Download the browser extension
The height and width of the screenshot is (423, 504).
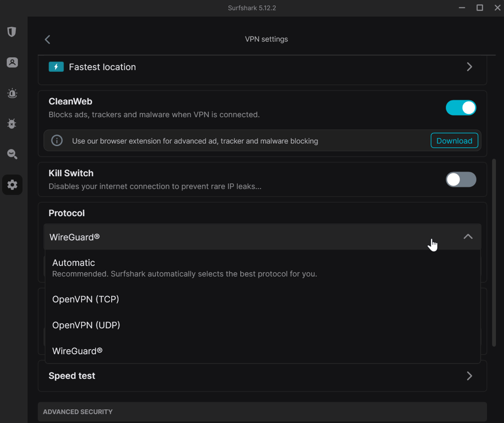click(x=454, y=140)
